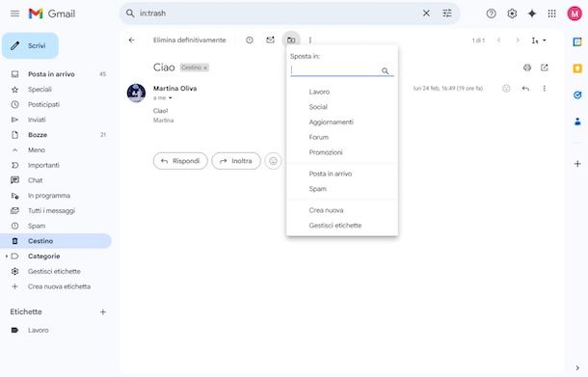Open the account avatar M

coord(575,13)
